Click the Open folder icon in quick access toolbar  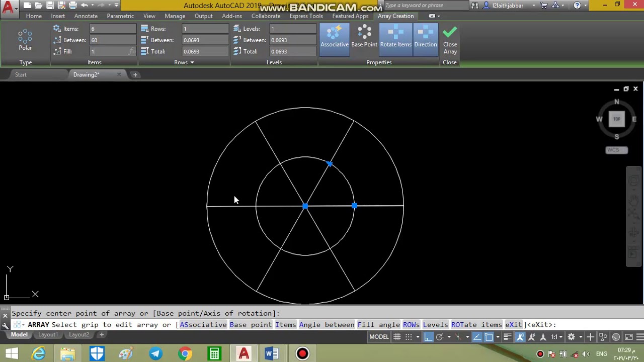(39, 6)
